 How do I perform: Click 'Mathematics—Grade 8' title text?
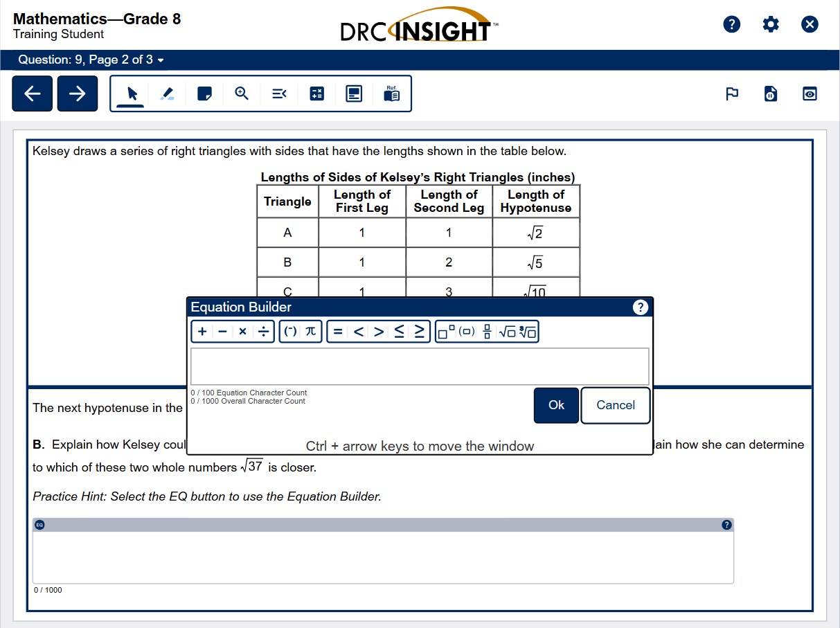click(97, 19)
